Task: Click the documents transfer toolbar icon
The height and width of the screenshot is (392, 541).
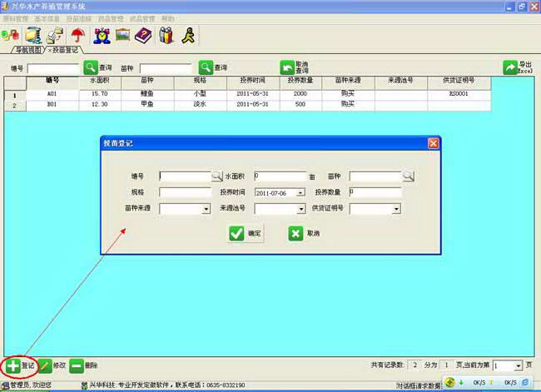Action: coord(55,36)
